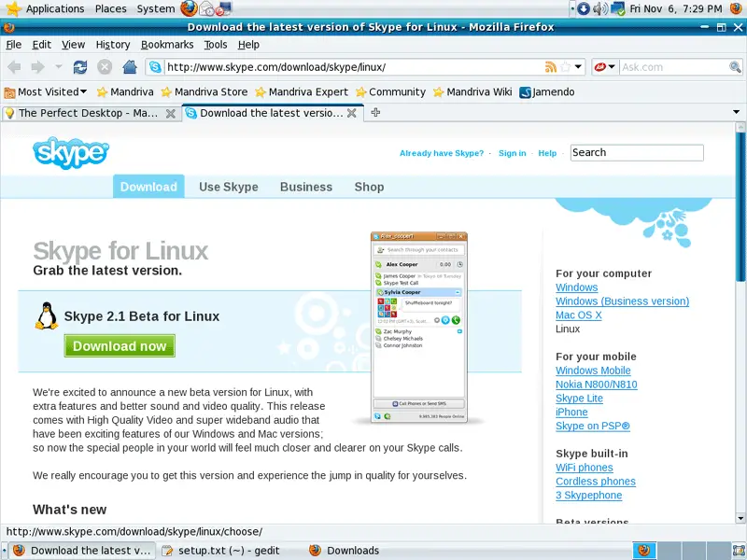Open the Mandriva Wiki bookmark

point(472,91)
